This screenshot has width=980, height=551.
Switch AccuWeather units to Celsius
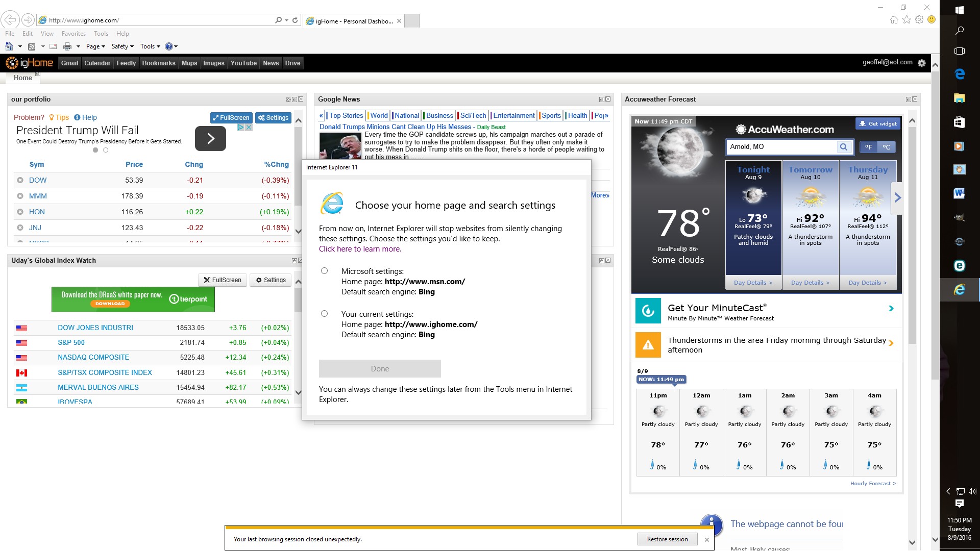886,147
